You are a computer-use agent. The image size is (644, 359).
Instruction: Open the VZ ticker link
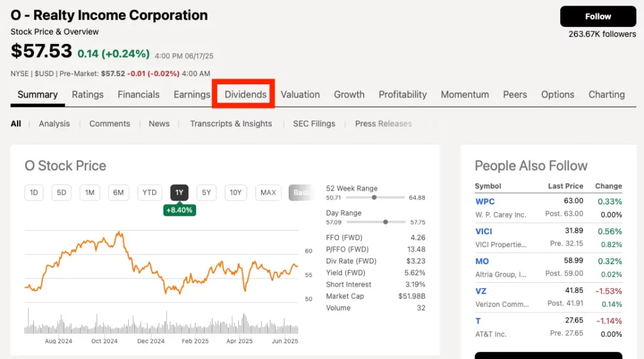click(480, 291)
